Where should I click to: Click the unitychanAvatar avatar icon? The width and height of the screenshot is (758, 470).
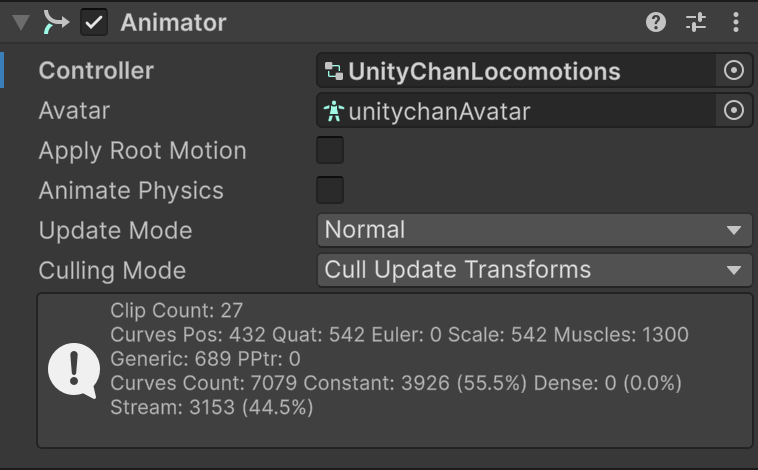coord(334,111)
